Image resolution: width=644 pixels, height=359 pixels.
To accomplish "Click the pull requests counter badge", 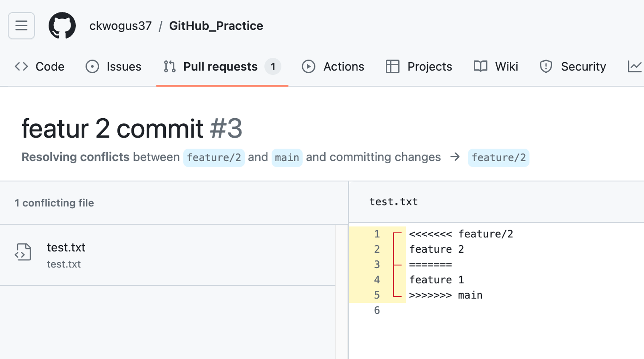I will click(x=273, y=66).
